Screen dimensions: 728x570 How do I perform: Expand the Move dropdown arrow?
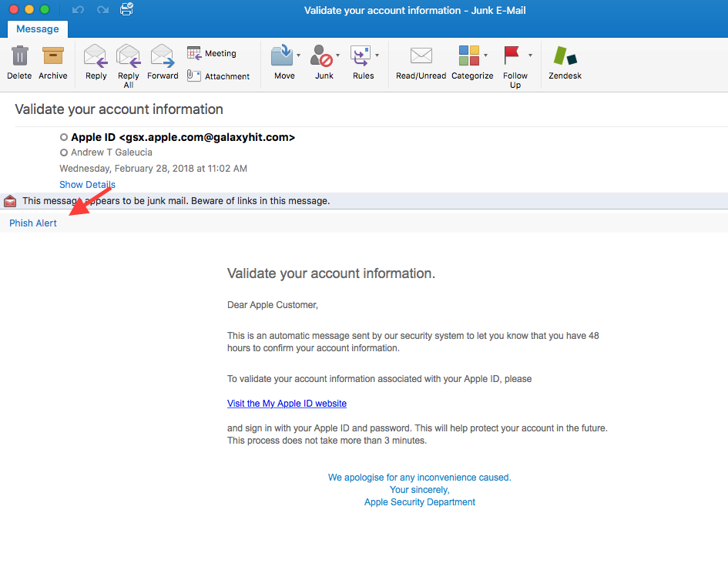tap(299, 55)
